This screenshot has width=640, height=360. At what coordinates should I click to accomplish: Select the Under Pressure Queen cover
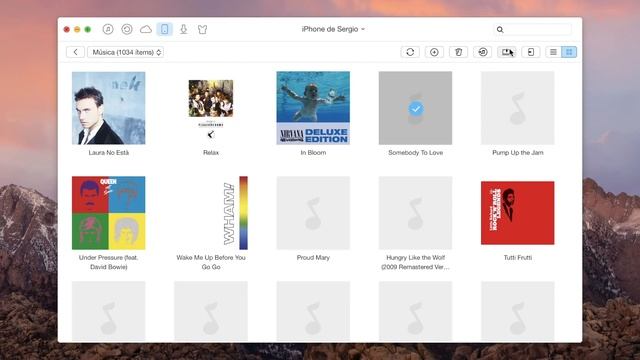coord(109,213)
